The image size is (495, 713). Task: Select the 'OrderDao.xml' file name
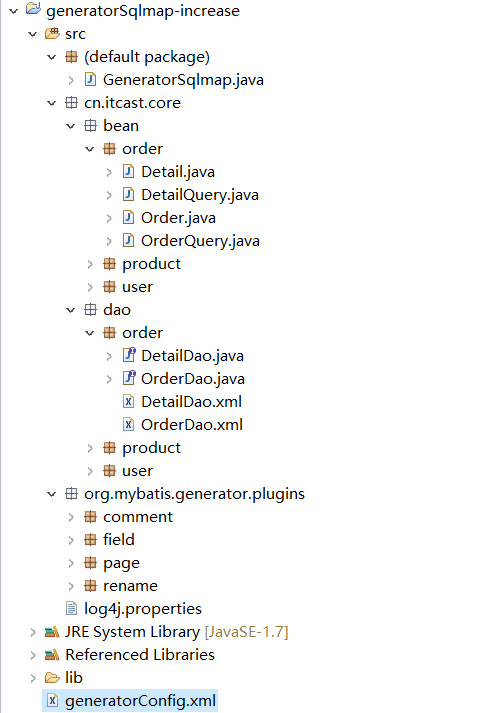pyautogui.click(x=192, y=425)
